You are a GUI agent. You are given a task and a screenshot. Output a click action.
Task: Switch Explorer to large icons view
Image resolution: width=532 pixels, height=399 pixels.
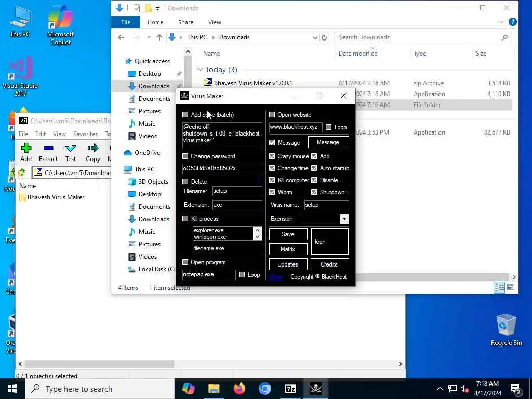pyautogui.click(x=511, y=287)
